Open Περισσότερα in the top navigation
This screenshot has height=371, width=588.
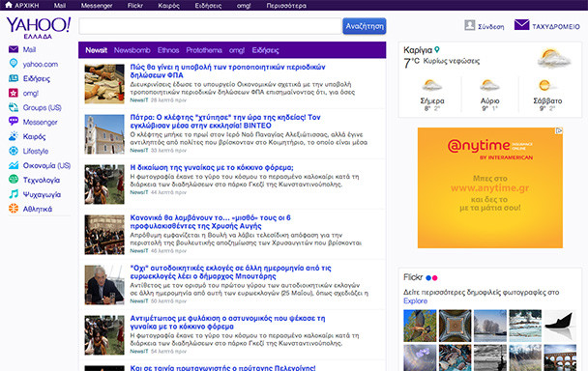tap(286, 5)
